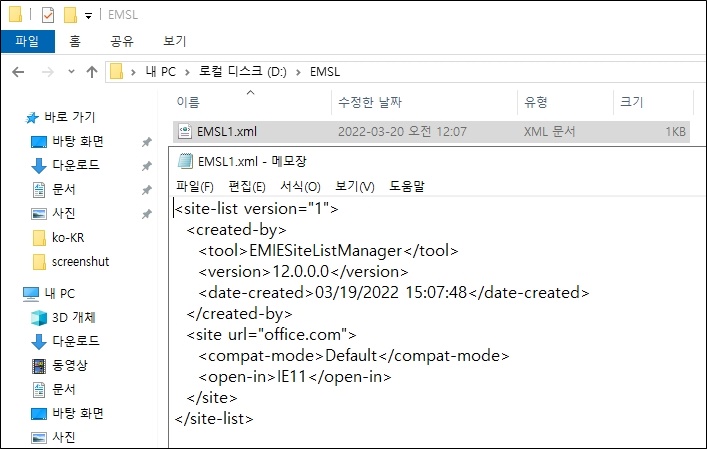Expand chevron after 로컬 디스크 (D:)
The image size is (707, 449).
click(x=298, y=72)
